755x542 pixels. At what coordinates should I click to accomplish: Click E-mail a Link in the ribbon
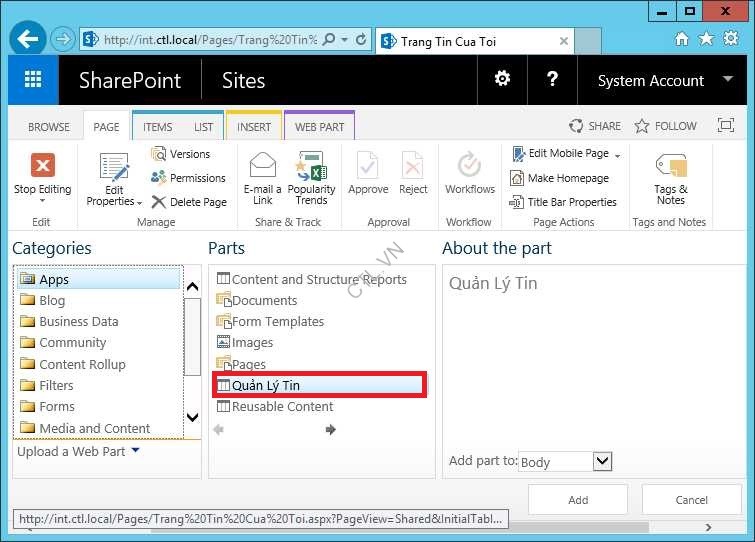point(263,166)
